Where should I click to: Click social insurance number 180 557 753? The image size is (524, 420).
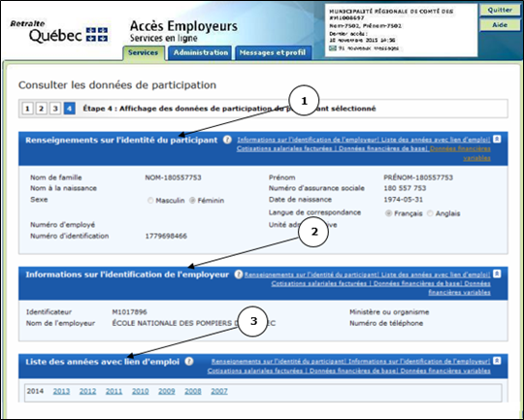[405, 188]
